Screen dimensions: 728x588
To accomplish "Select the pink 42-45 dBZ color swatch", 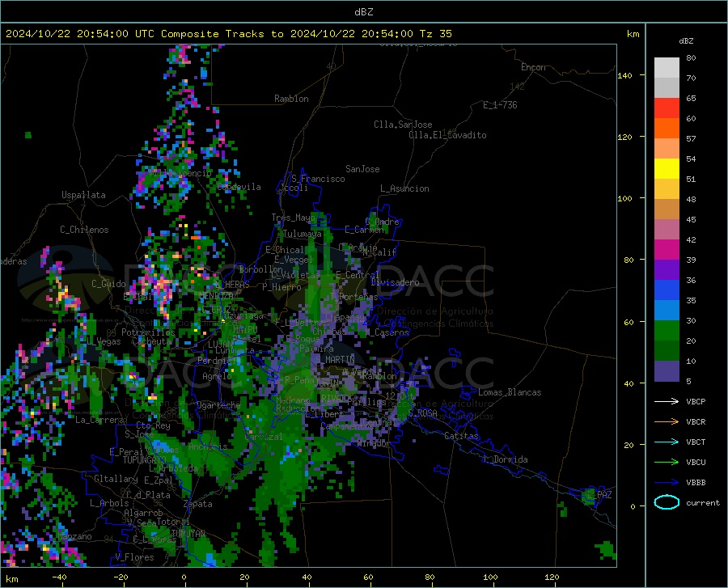I will coord(667,230).
